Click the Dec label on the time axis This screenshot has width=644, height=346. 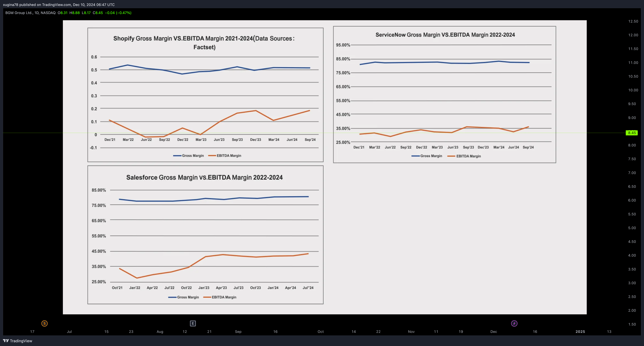tap(494, 332)
